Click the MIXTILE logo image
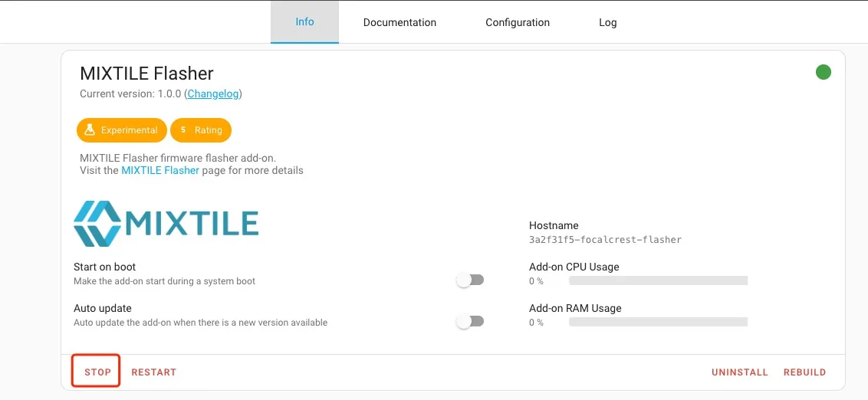 [x=166, y=224]
